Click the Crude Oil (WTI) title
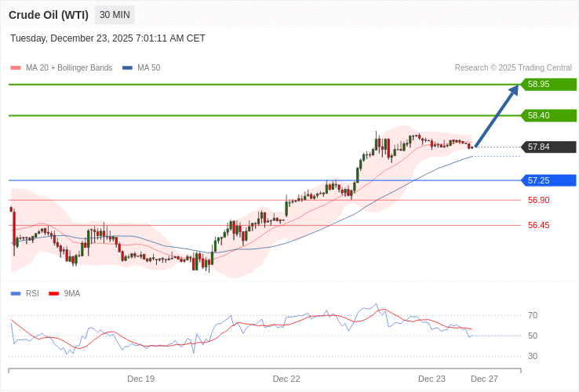The height and width of the screenshot is (392, 579). point(49,15)
